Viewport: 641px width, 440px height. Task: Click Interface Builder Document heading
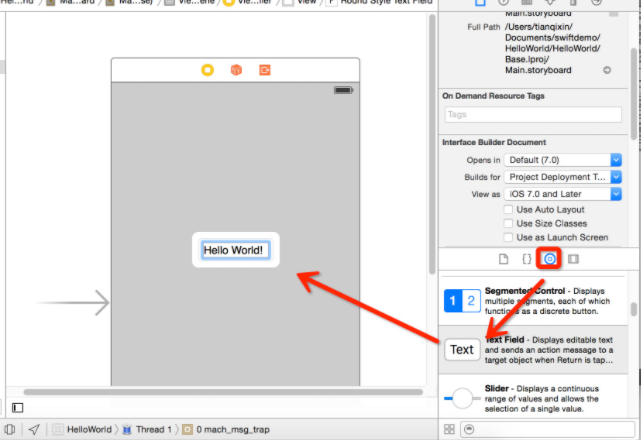click(494, 142)
